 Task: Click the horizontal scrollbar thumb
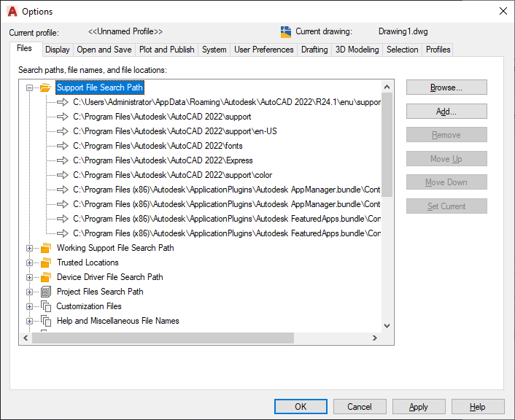click(163, 338)
